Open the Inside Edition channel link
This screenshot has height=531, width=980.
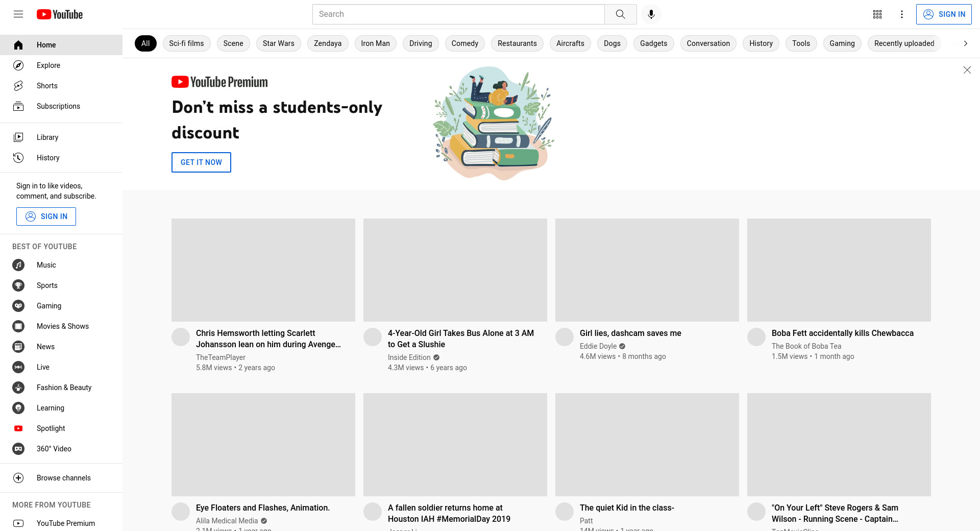409,357
